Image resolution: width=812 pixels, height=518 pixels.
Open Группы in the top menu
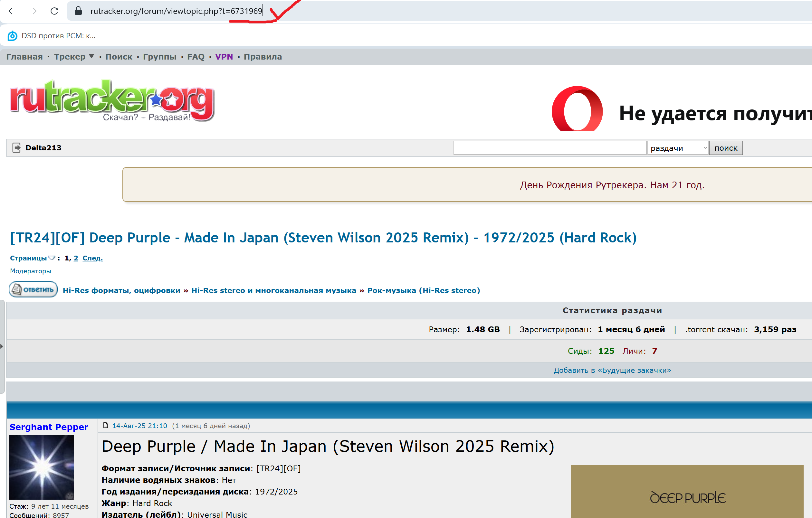(x=159, y=57)
